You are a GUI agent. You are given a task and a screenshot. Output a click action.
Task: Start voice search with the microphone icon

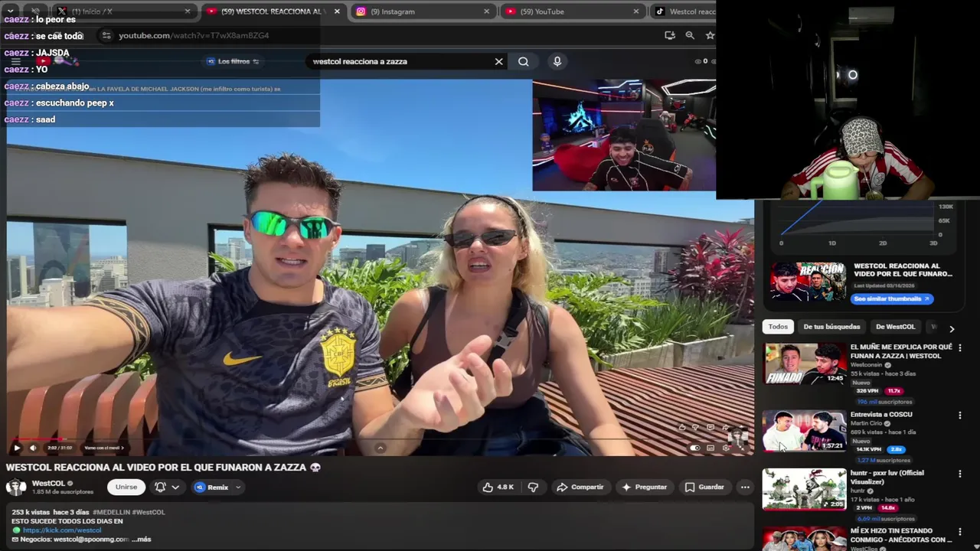tap(557, 61)
